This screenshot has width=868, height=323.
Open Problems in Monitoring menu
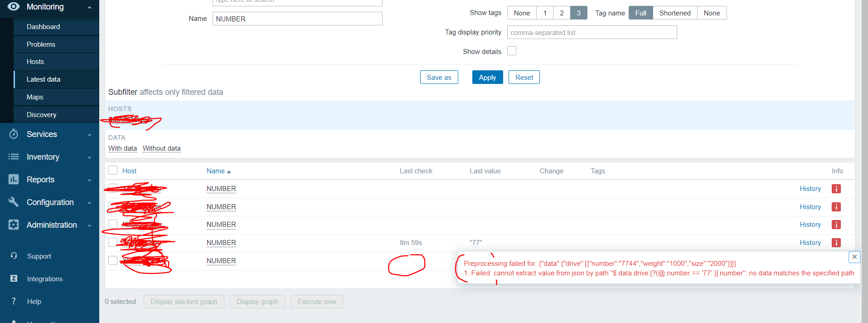pos(57,44)
